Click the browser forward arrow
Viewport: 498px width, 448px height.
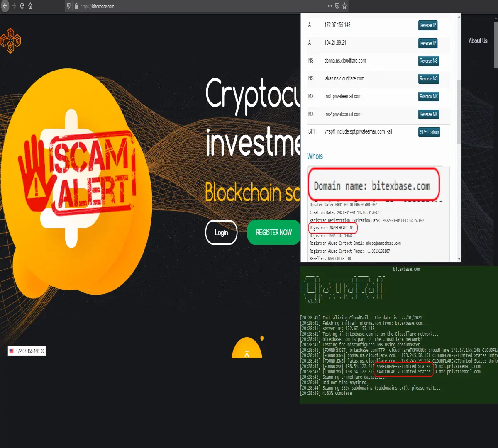tap(14, 6)
